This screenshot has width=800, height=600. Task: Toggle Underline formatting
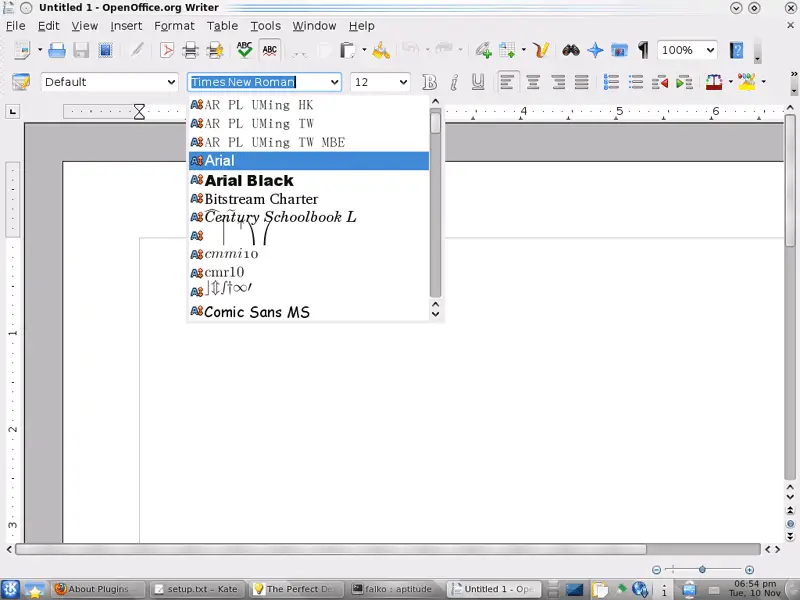478,82
